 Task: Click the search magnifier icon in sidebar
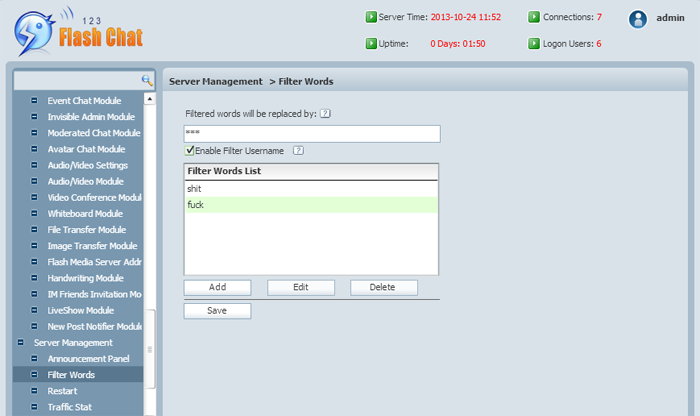[146, 80]
